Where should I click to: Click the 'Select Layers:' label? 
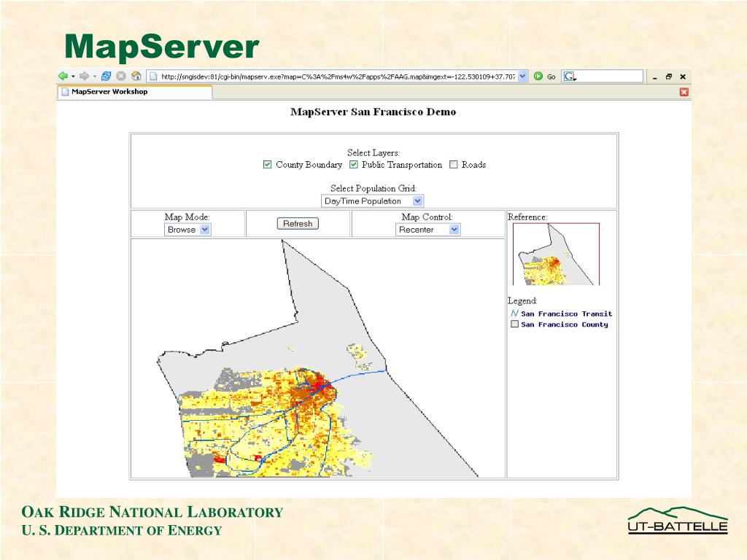point(373,153)
